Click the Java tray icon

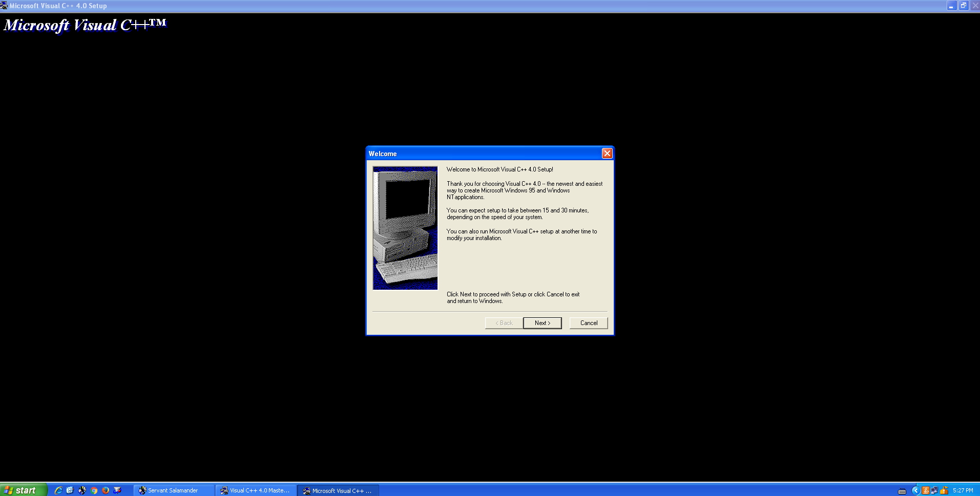[925, 490]
